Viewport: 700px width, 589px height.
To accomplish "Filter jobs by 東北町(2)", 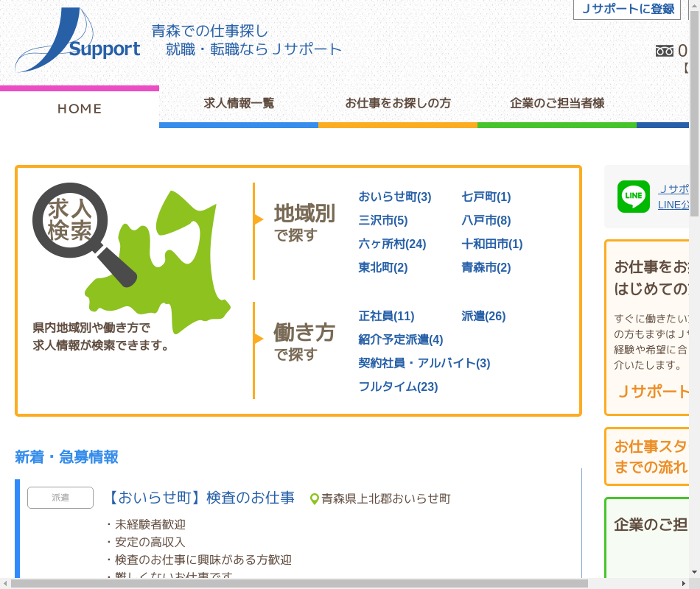I will pyautogui.click(x=383, y=268).
